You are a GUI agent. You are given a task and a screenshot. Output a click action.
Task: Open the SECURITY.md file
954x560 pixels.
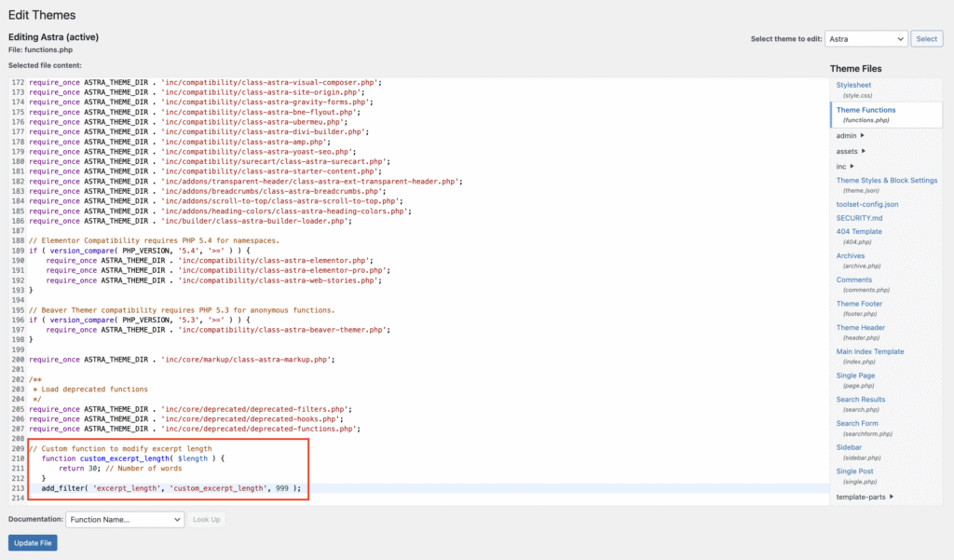(861, 217)
